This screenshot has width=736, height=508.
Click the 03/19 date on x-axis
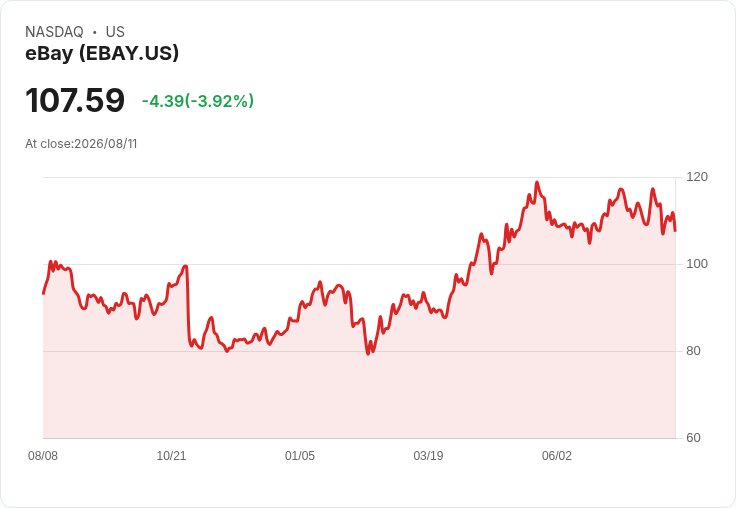coord(428,455)
